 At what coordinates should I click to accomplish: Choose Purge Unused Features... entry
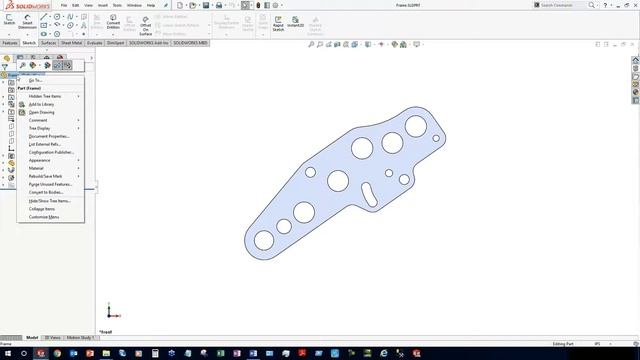pyautogui.click(x=51, y=184)
